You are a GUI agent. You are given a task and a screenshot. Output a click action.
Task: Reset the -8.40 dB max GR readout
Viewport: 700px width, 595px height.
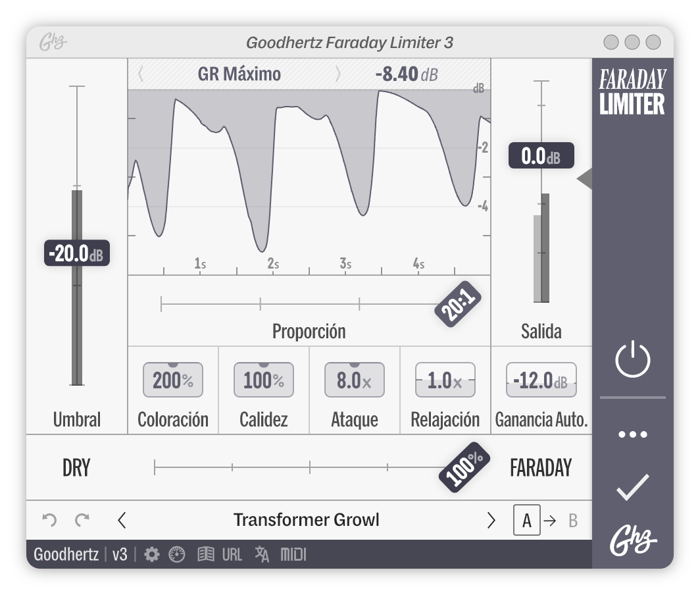click(x=407, y=74)
